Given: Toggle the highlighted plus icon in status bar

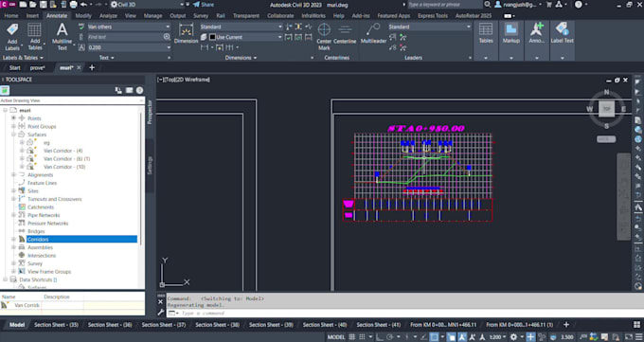Looking at the screenshot, I should coord(530,337).
